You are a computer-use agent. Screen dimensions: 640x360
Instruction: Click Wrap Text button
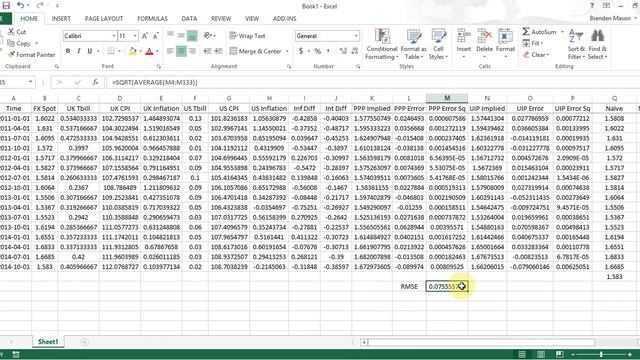click(x=247, y=36)
